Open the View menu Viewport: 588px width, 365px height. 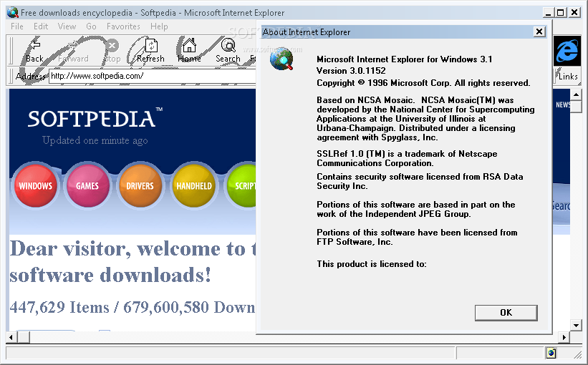[x=67, y=26]
